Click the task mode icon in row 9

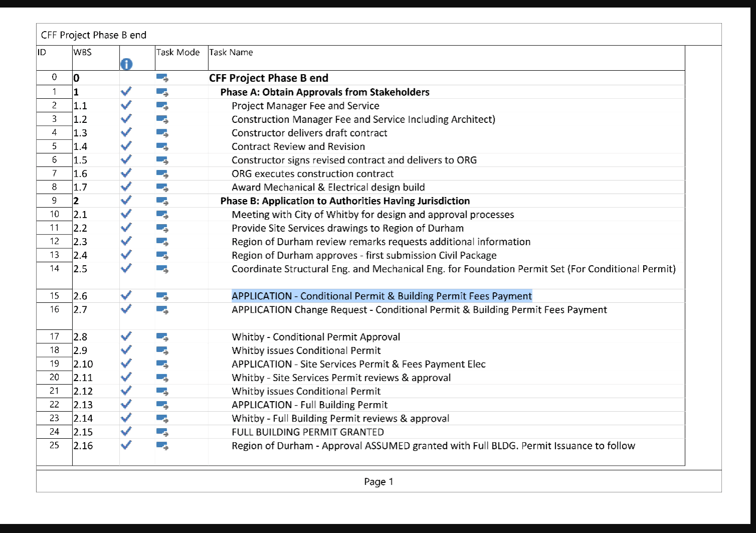pyautogui.click(x=162, y=201)
